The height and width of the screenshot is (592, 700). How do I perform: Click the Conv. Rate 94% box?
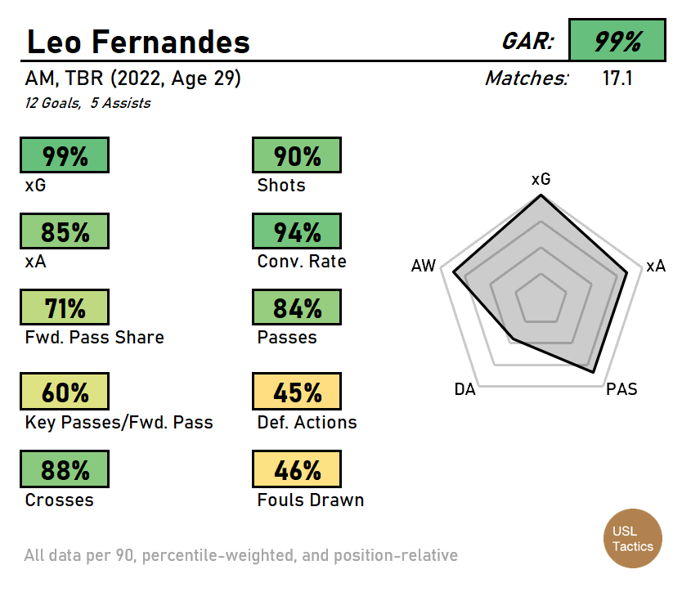[297, 232]
